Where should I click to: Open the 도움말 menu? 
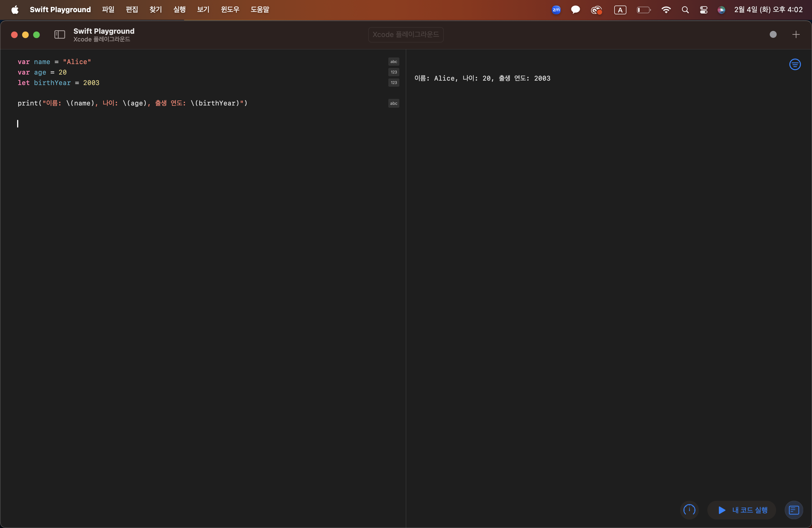[x=260, y=10]
